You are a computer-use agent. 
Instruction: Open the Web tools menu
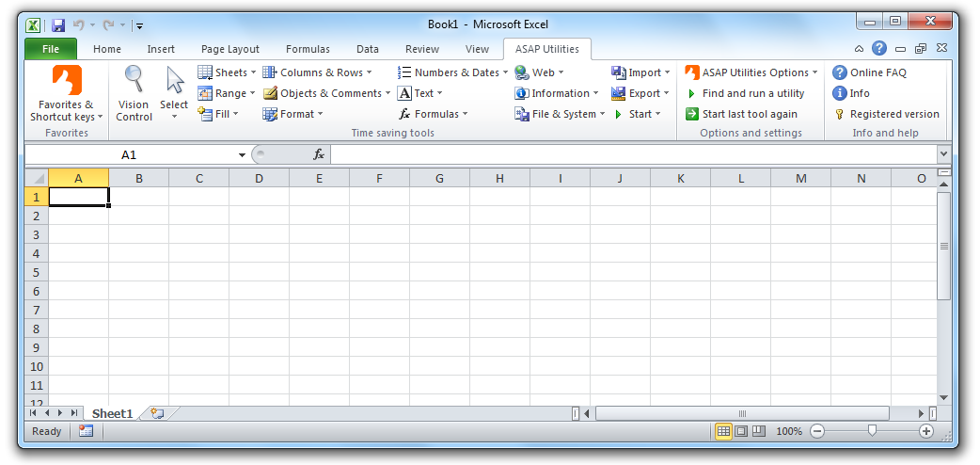click(x=539, y=72)
